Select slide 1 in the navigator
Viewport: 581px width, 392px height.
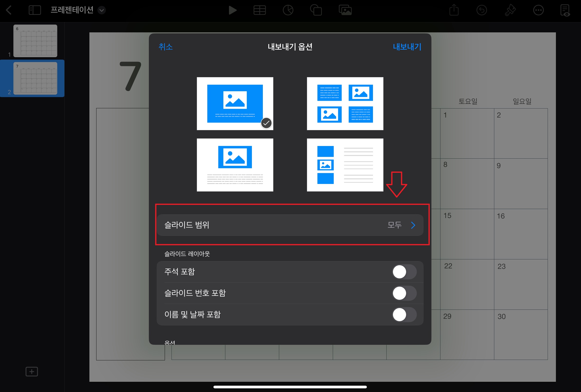[35, 41]
